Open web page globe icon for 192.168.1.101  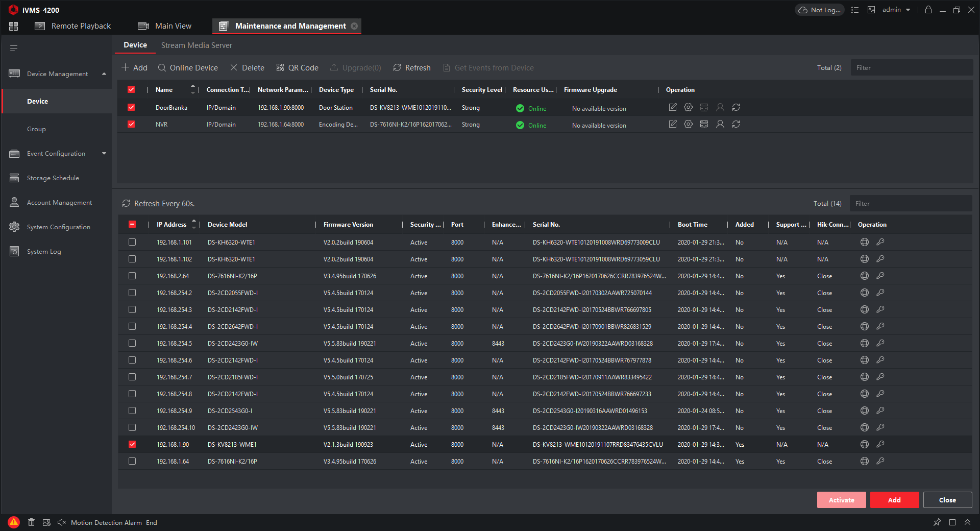(864, 243)
